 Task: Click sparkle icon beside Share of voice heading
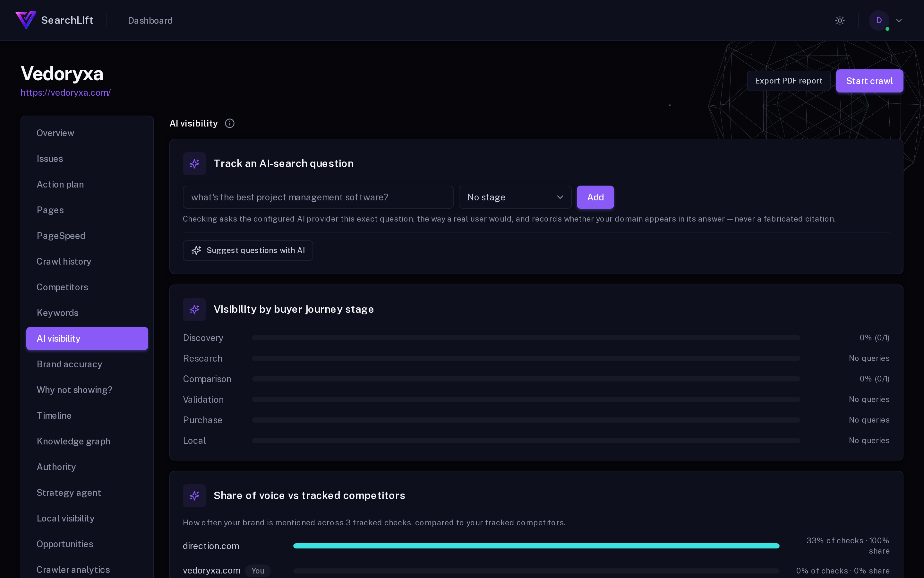tap(194, 495)
